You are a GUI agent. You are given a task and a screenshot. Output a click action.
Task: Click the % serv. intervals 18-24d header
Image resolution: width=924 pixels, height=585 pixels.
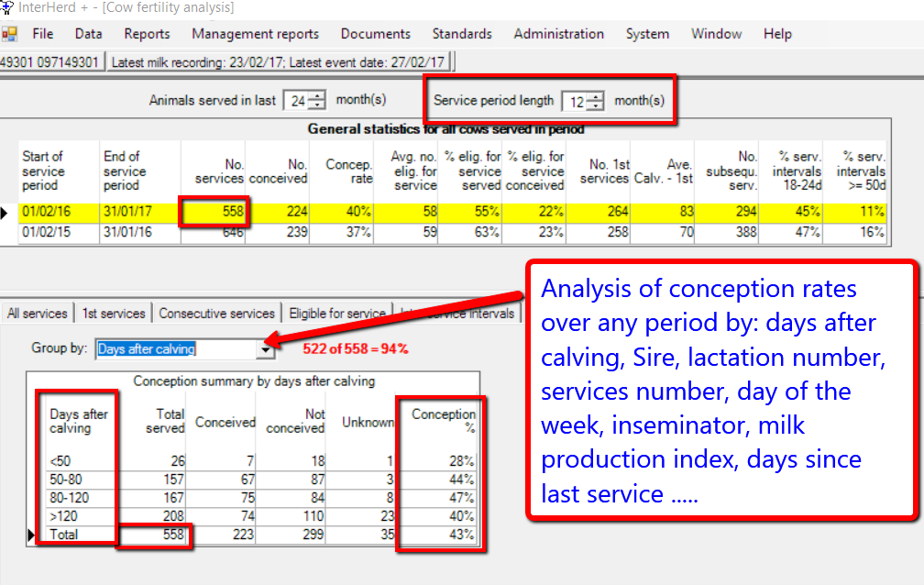(x=791, y=171)
